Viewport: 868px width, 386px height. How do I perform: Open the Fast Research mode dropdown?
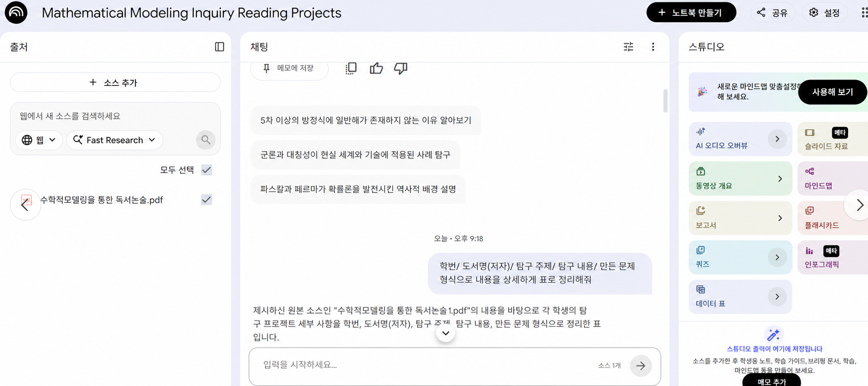tap(114, 140)
